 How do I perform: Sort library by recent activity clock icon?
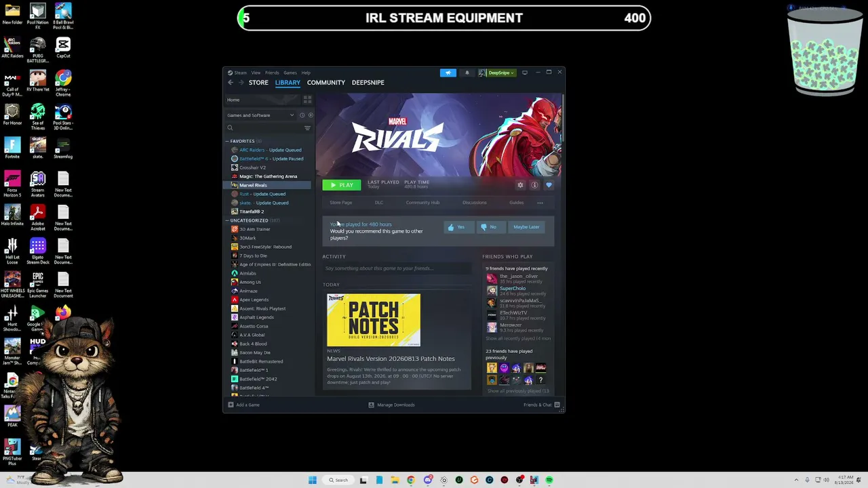(302, 115)
